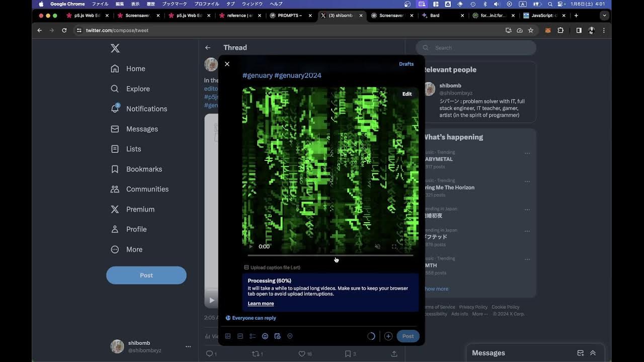
Task: Add a GIF to the post
Action: 240,336
